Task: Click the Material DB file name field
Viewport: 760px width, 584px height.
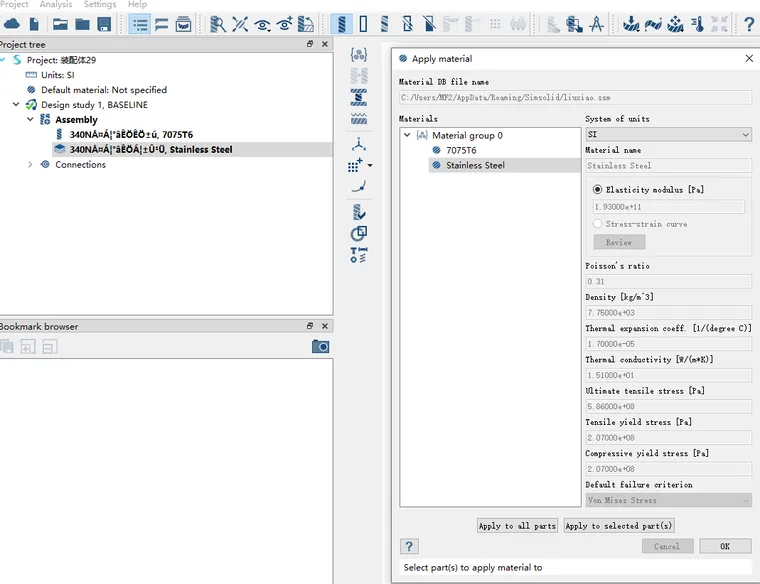Action: click(x=575, y=97)
